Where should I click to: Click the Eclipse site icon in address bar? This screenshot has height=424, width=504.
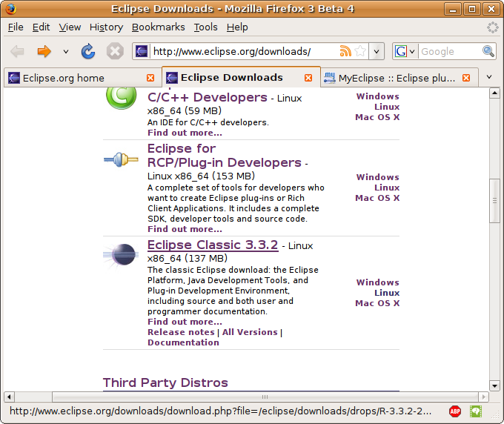pyautogui.click(x=142, y=51)
